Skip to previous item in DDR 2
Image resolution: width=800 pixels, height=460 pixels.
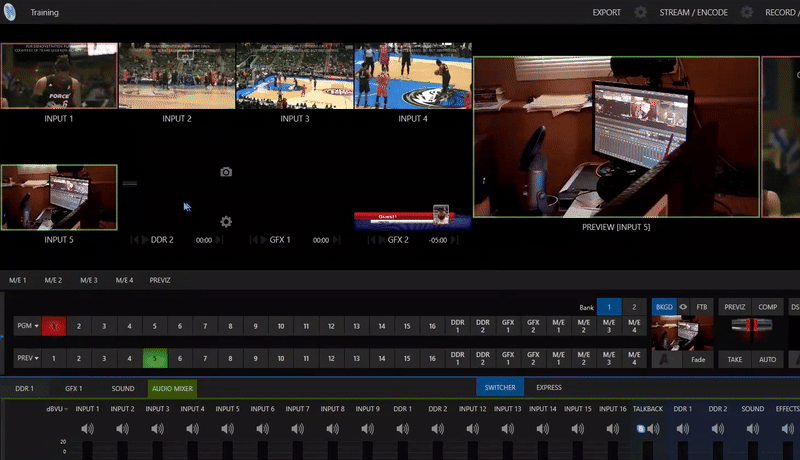click(134, 240)
